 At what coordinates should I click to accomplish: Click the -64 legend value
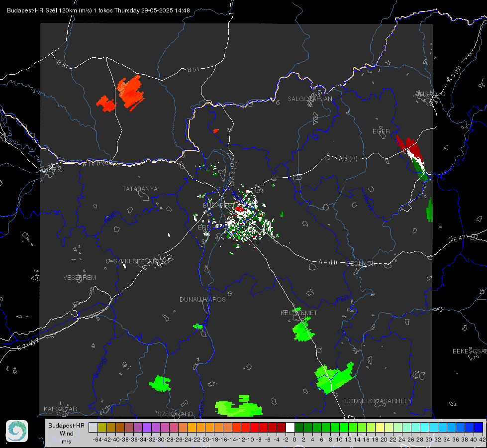click(x=97, y=440)
